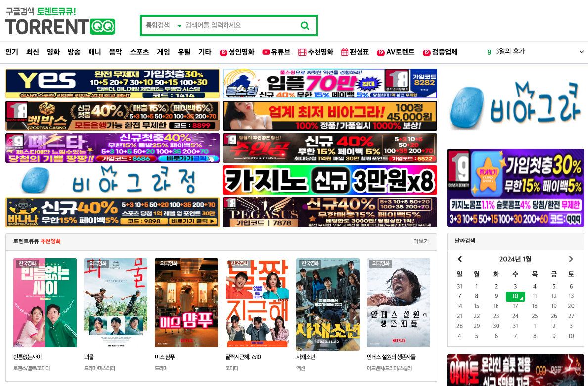Click the 빈틈없는사이 title link
Viewport: 588px width, 386px height.
pyautogui.click(x=27, y=357)
